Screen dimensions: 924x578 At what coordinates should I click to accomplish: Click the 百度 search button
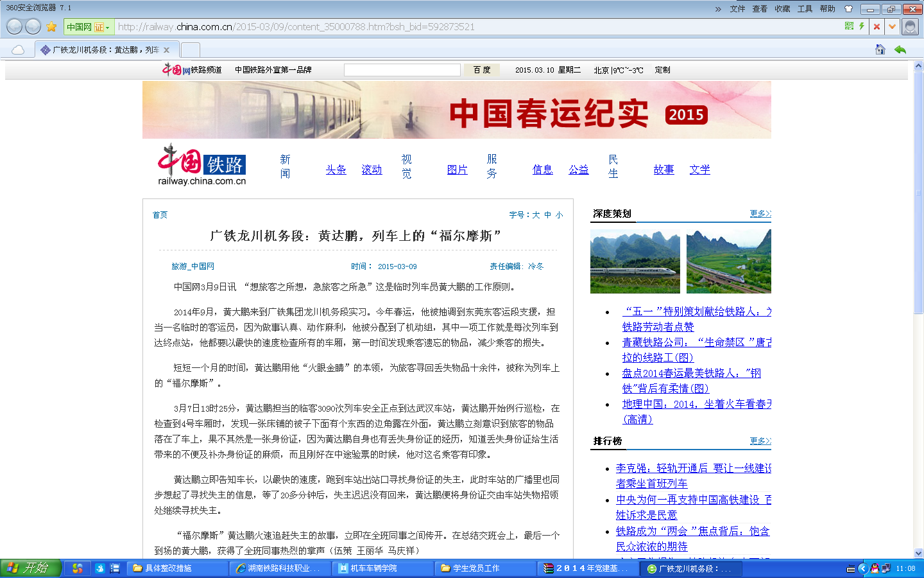[x=481, y=70]
